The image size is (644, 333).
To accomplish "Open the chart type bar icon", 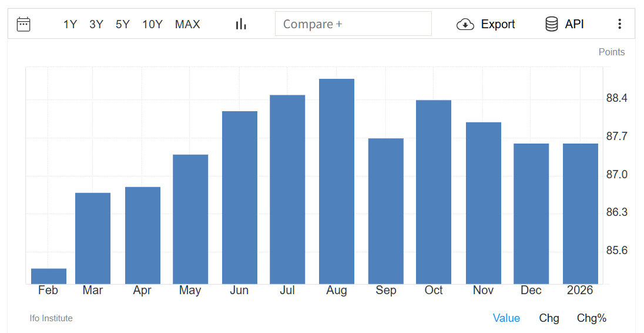I will coord(241,24).
